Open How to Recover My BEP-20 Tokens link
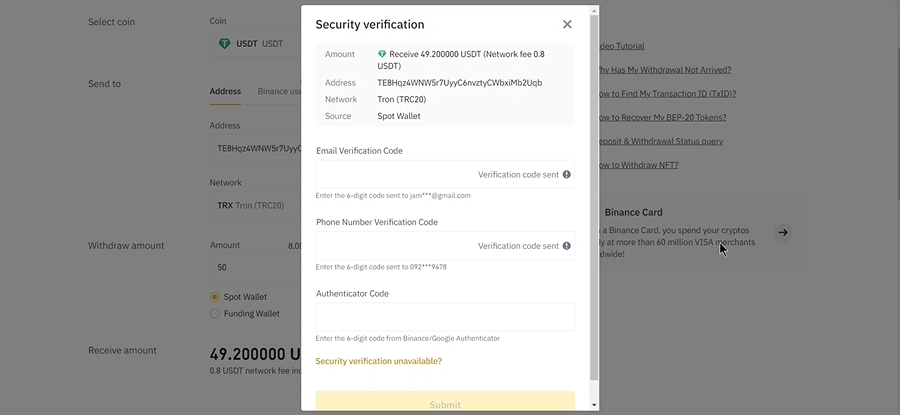This screenshot has width=900, height=415. coord(662,118)
